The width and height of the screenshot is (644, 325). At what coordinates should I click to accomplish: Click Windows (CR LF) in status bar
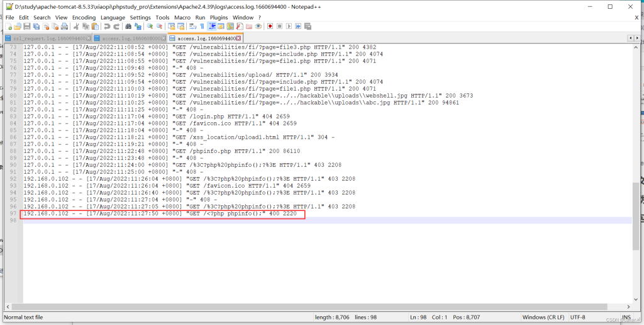(543, 317)
